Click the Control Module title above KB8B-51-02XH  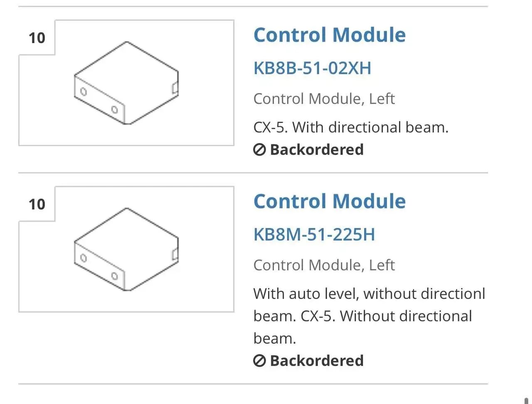[329, 35]
